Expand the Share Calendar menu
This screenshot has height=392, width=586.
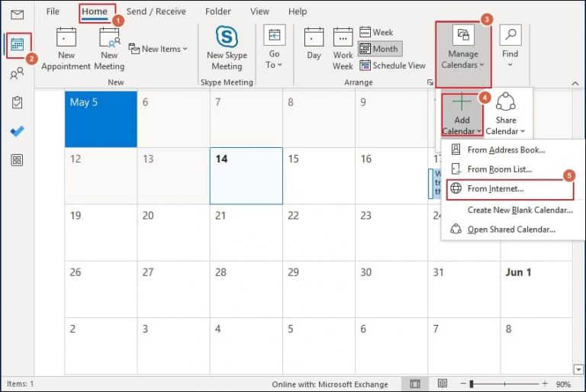pyautogui.click(x=505, y=114)
